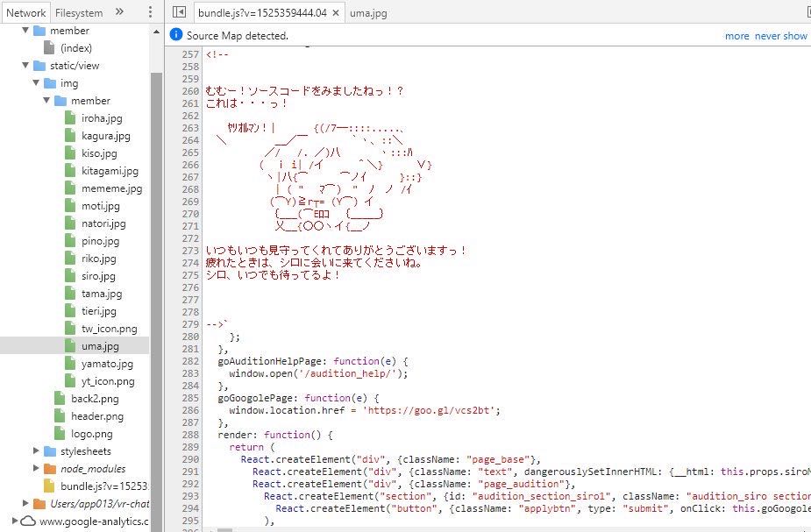This screenshot has width=811, height=532.
Task: Click the file tree vertical scrollbar
Action: coord(156,263)
